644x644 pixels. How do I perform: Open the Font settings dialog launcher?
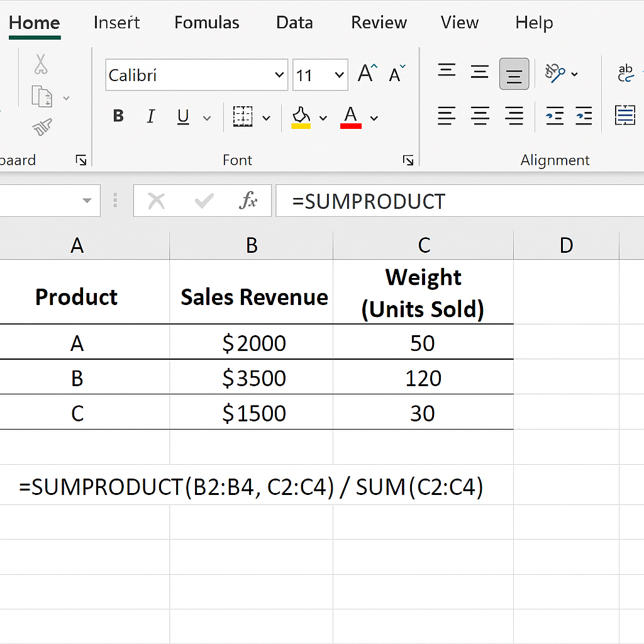[408, 160]
